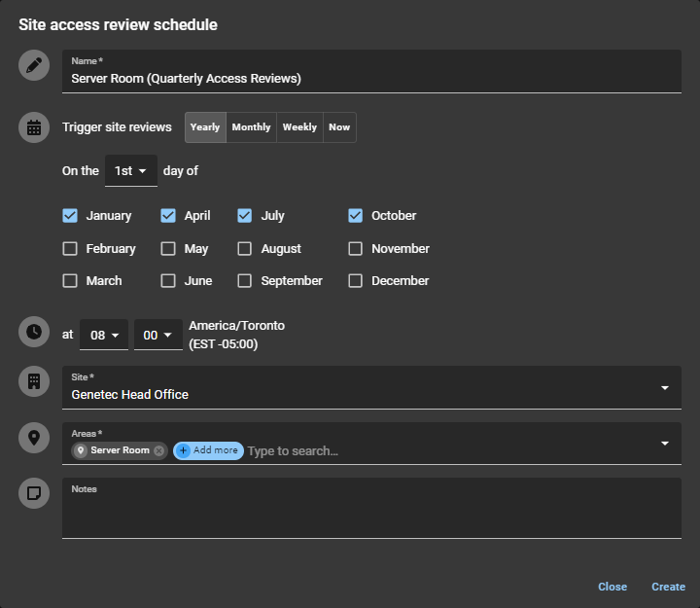Uncheck the October checkbox
This screenshot has height=608, width=700.
356,216
